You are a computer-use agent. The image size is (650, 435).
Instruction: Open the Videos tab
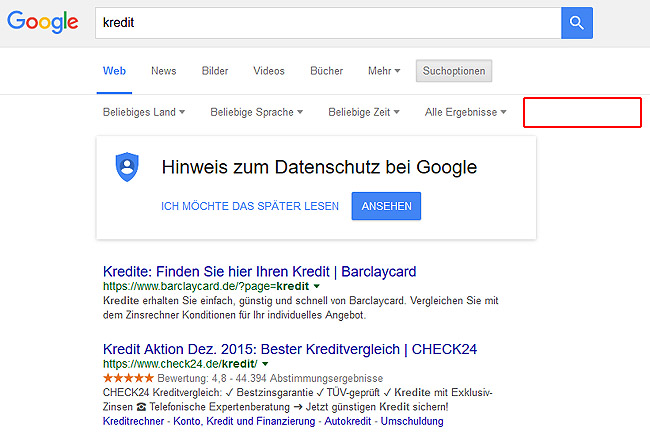point(269,71)
